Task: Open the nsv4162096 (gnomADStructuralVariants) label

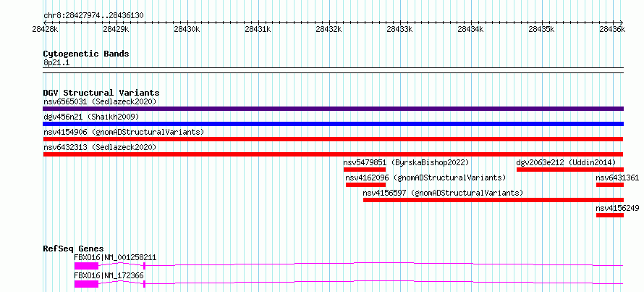Action: [425, 178]
